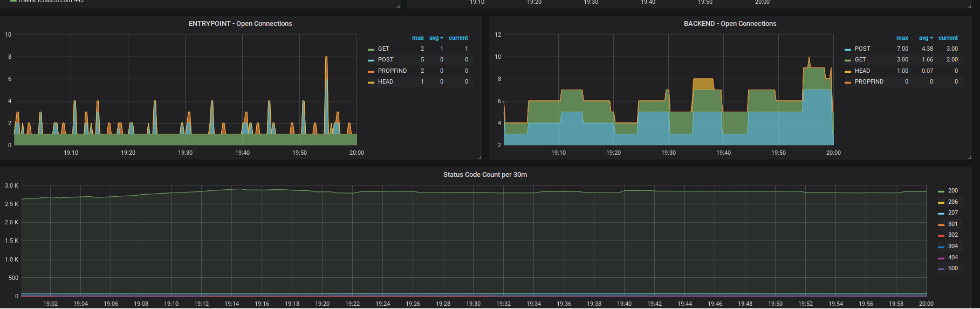Viewport: 980px width, 309px height.
Task: Toggle PROPFIND series in ENTRYPOINT legend
Action: (x=392, y=71)
